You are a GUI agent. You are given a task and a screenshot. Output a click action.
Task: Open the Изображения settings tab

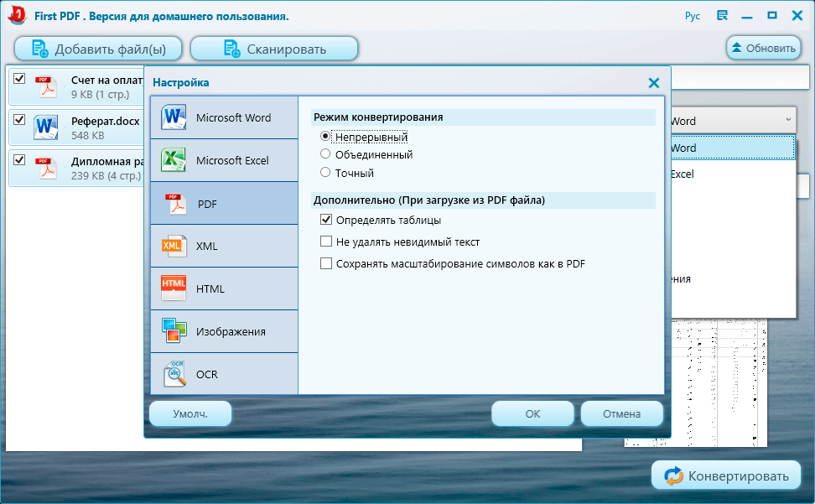pyautogui.click(x=224, y=331)
